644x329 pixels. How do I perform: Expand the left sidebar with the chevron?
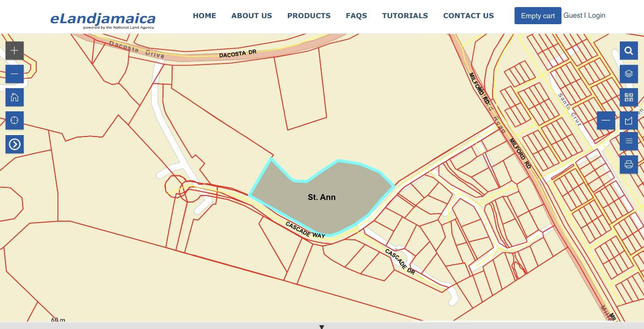15,144
